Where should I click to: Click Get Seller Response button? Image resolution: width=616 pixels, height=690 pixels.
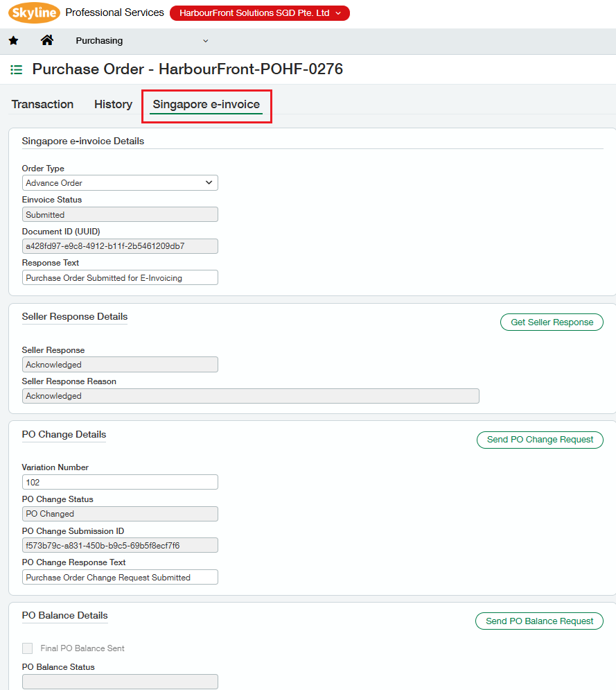(x=552, y=322)
